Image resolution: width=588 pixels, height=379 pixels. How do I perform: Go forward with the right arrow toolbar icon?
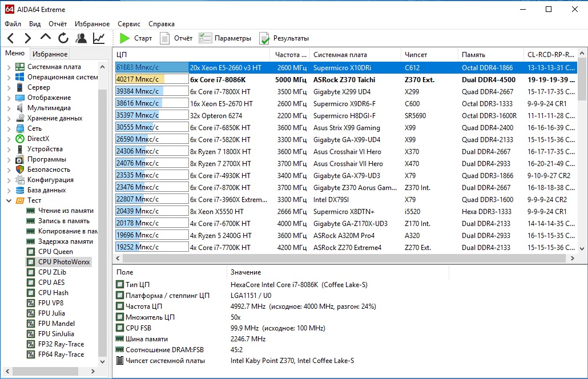27,38
